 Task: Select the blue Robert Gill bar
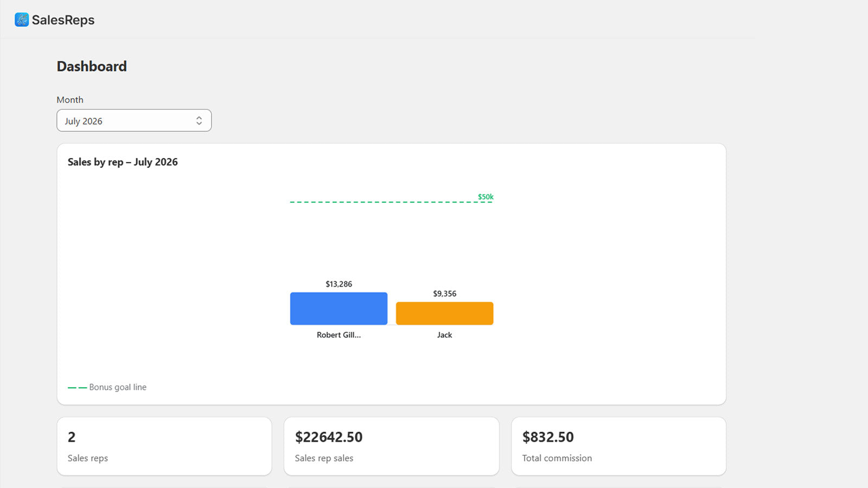(339, 309)
